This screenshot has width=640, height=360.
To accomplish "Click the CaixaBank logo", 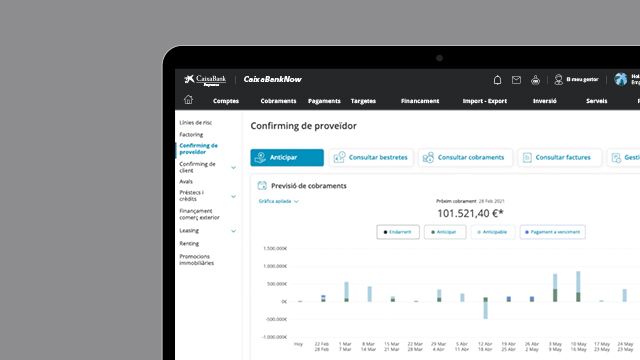I will coord(204,80).
